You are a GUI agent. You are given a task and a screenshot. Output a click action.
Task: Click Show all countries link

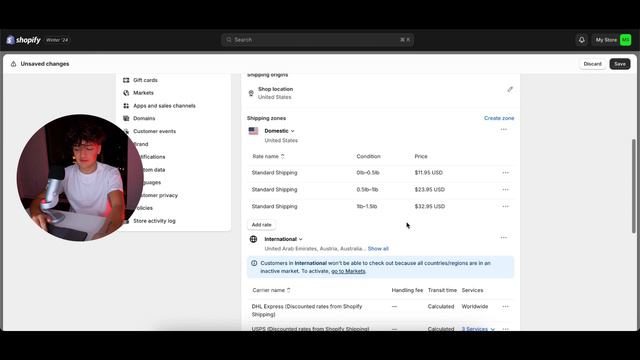click(378, 249)
